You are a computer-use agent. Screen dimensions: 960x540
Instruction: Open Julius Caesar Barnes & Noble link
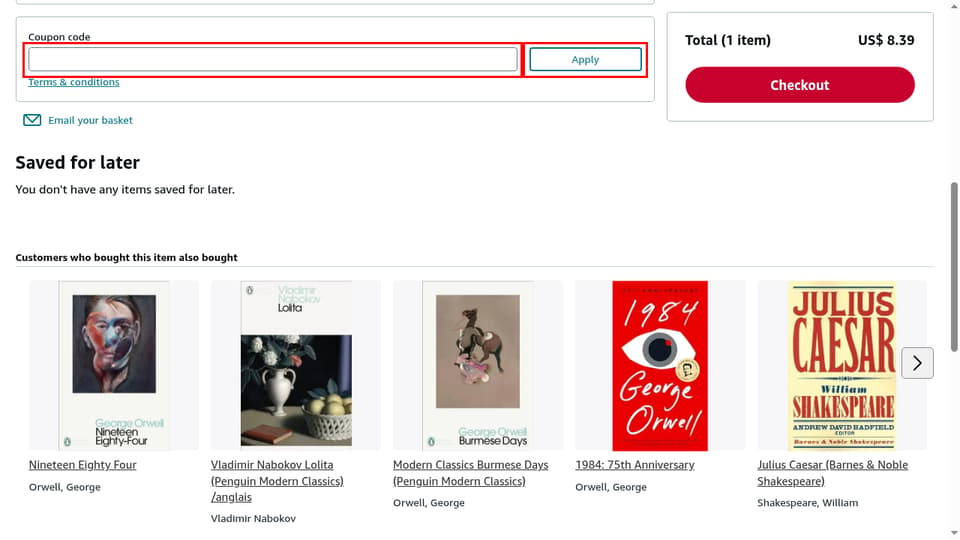[833, 473]
